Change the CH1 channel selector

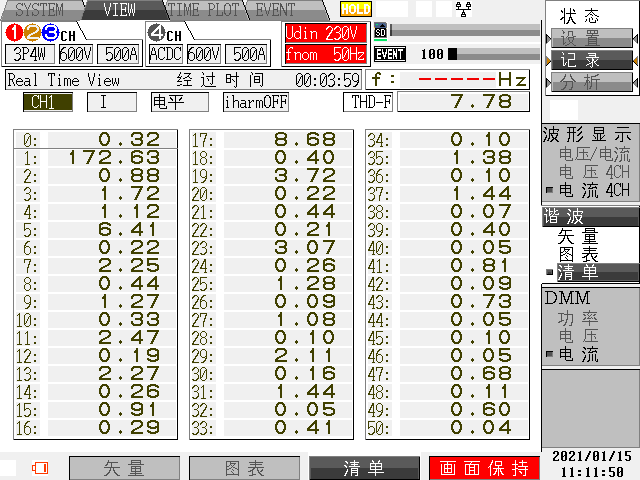tap(48, 102)
